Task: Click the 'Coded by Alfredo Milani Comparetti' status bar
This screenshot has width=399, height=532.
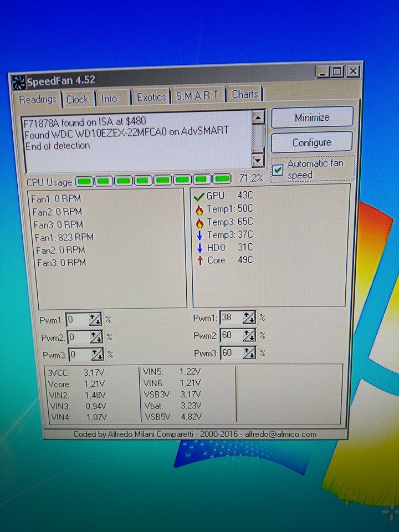Action: coord(195,434)
